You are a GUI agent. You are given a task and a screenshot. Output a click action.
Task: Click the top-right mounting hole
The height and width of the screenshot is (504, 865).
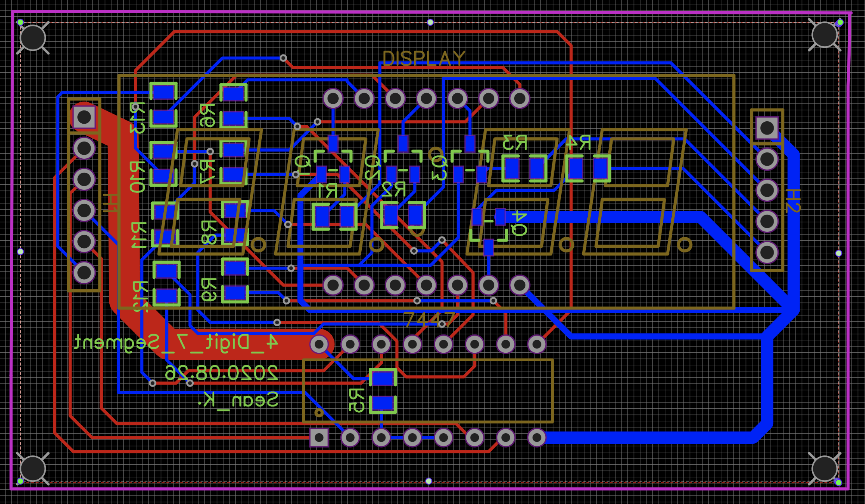[824, 35]
